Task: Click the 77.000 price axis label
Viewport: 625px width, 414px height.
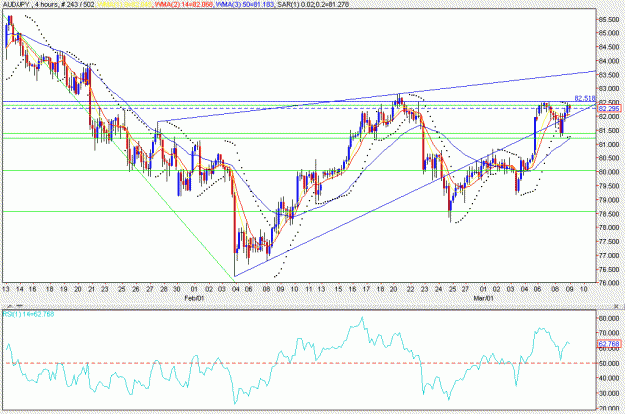Action: click(608, 255)
